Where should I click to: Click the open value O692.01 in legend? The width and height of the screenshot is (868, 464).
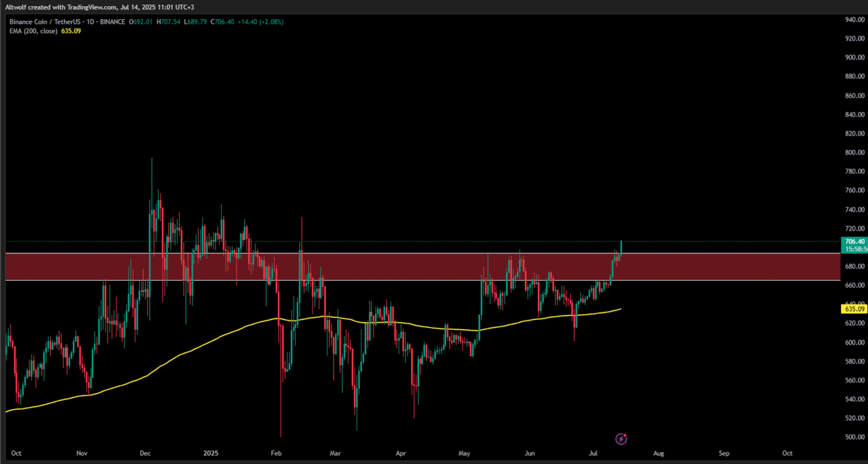pos(142,22)
